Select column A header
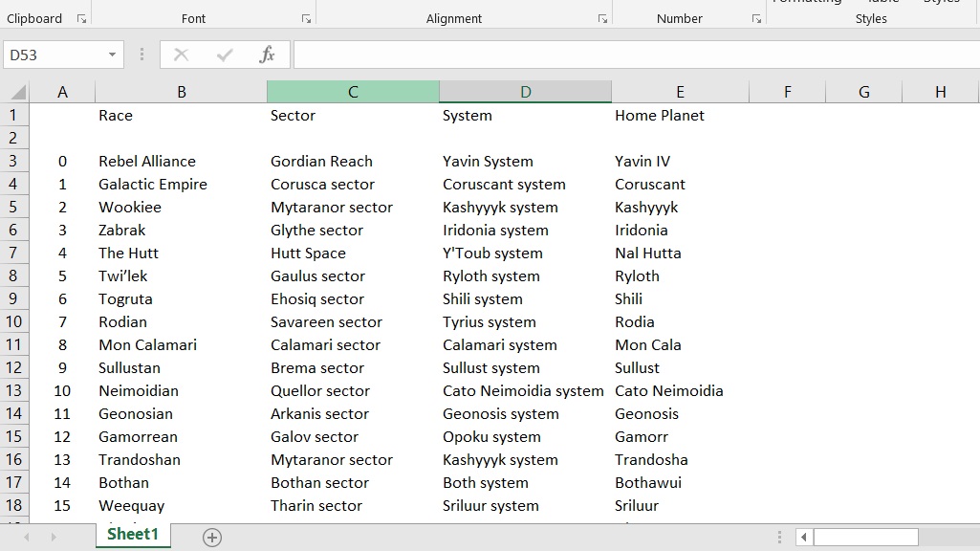 tap(62, 92)
